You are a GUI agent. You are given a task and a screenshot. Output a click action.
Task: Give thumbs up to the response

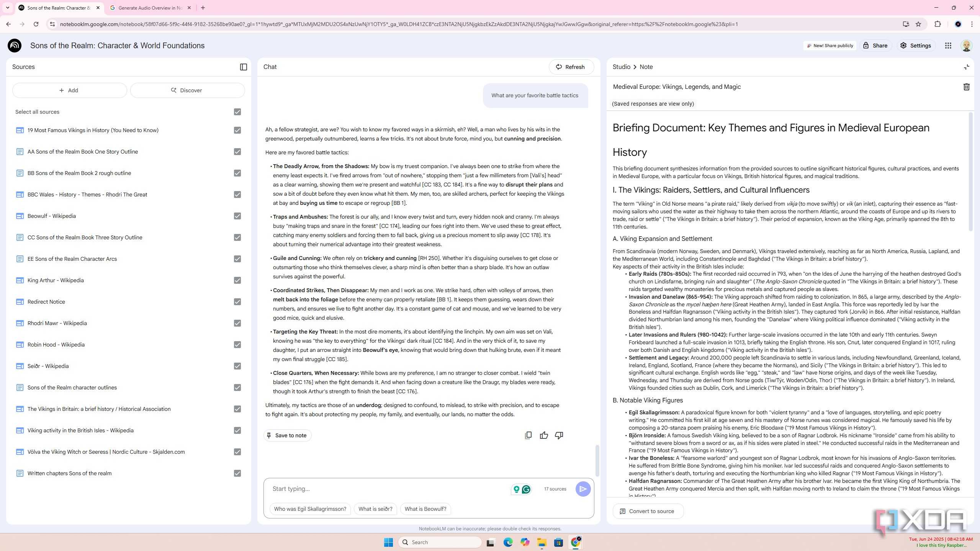(544, 435)
